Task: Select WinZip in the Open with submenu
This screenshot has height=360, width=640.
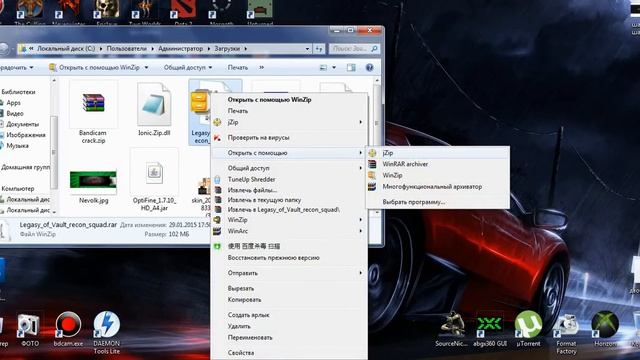Action: (x=438, y=175)
